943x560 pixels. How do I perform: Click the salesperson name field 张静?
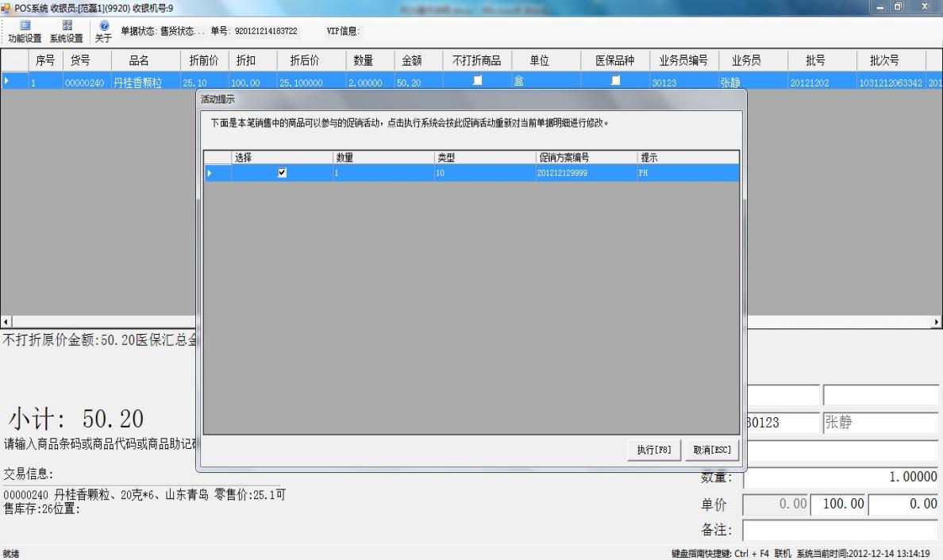[880, 423]
